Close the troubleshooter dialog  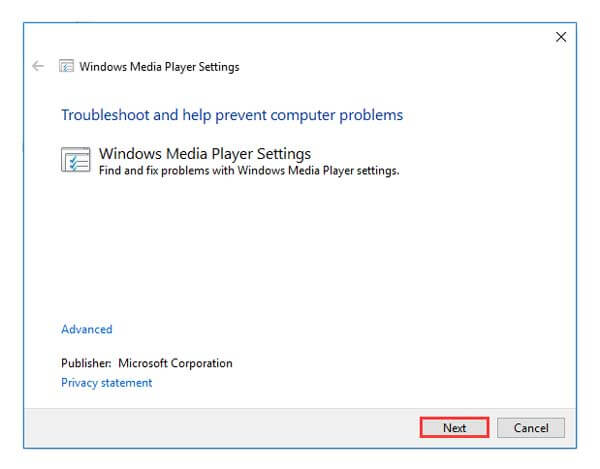[561, 37]
